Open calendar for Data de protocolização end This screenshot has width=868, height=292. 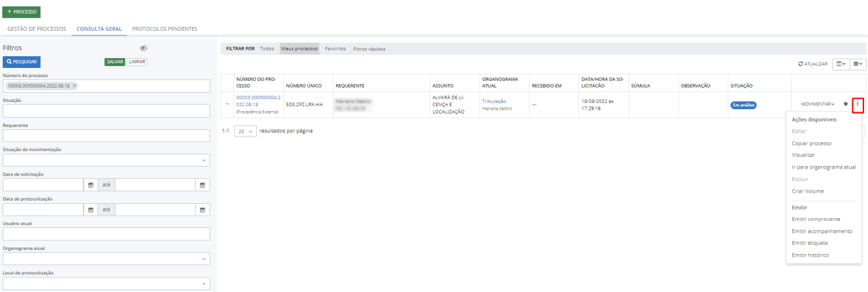tap(203, 210)
